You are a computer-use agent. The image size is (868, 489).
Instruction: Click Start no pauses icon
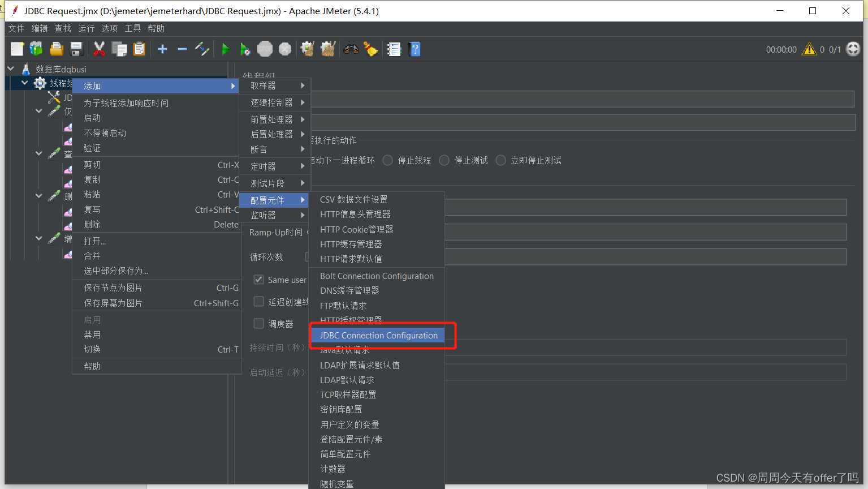tap(245, 49)
